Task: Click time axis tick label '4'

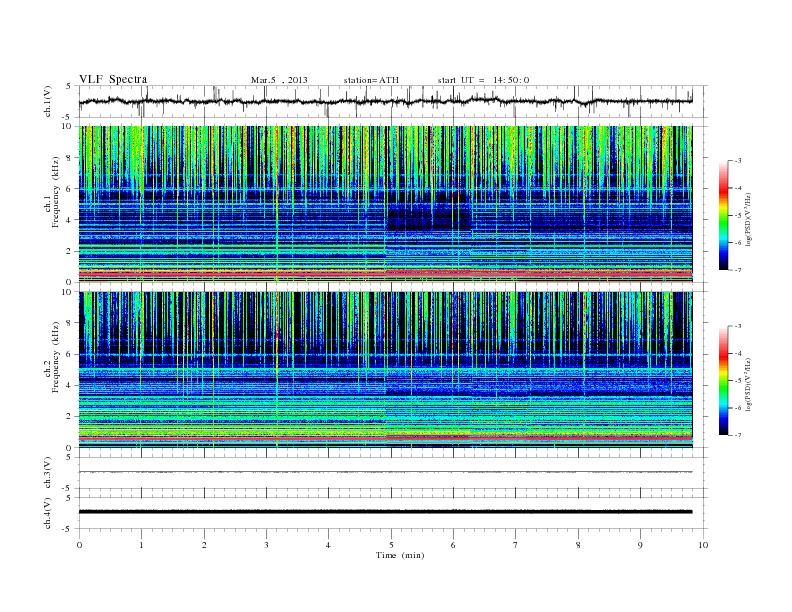Action: coord(328,545)
